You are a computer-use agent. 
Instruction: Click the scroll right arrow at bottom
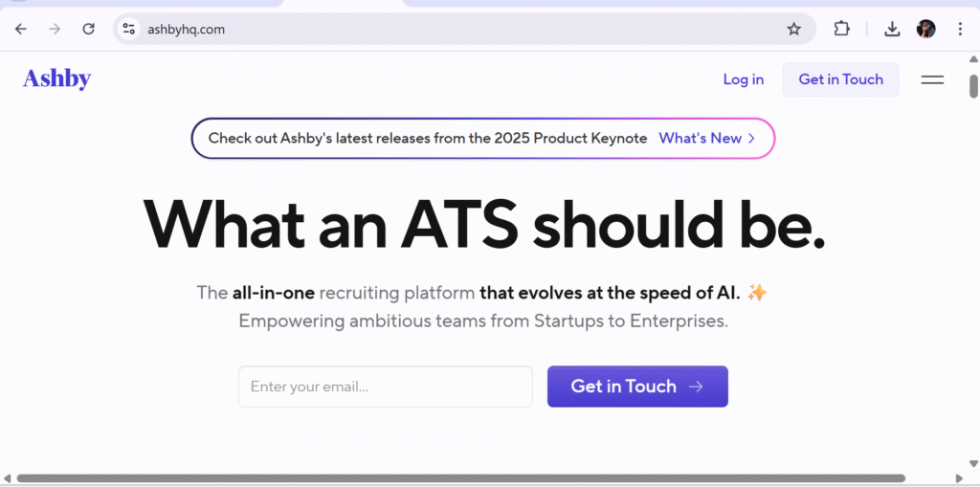[961, 478]
